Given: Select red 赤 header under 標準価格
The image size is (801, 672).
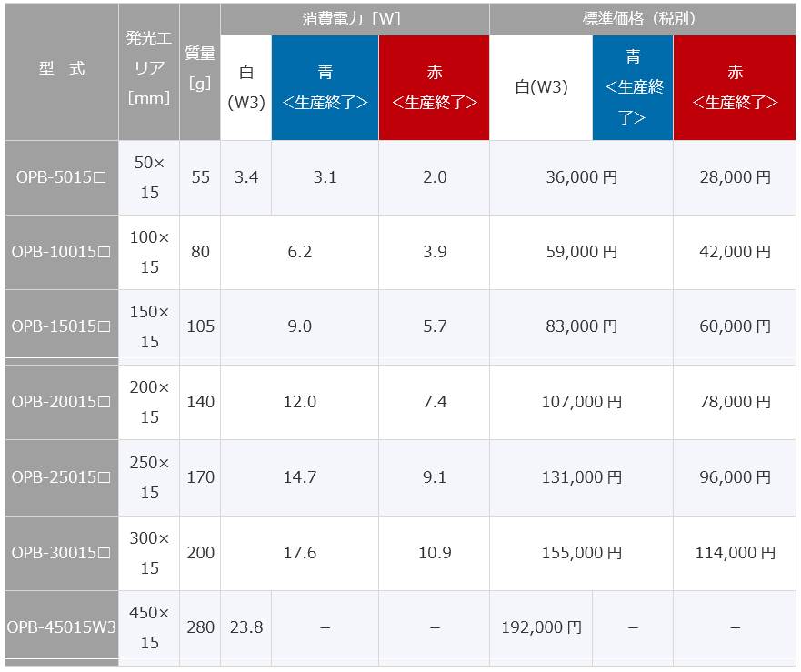Looking at the screenshot, I should pyautogui.click(x=735, y=87).
